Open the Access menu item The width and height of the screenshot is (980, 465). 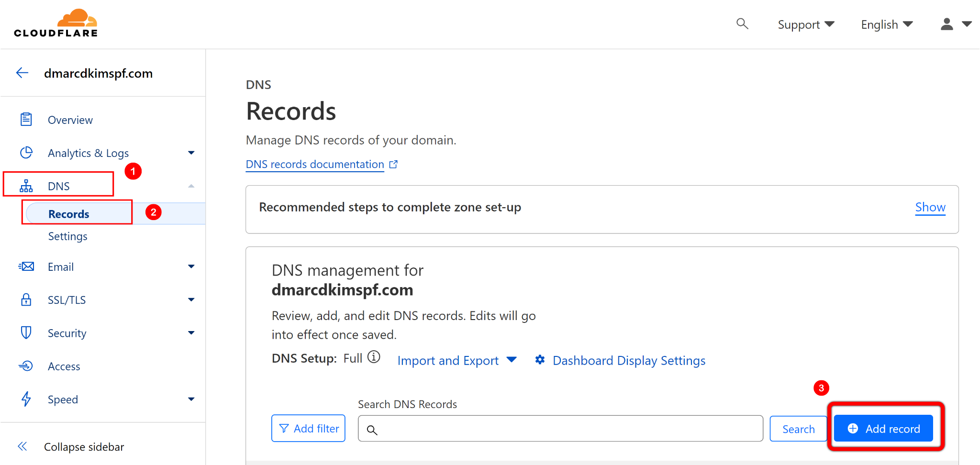(x=64, y=366)
